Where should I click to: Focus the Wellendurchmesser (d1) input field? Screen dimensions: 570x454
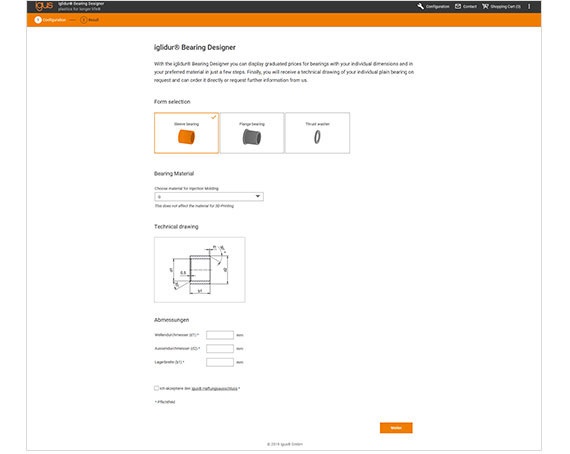click(220, 335)
